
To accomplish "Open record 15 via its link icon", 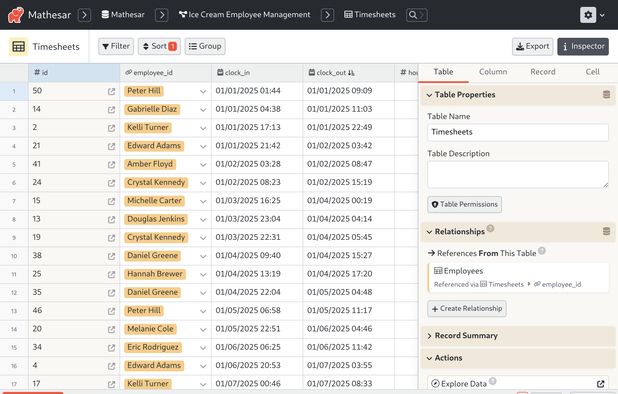I will pyautogui.click(x=112, y=201).
